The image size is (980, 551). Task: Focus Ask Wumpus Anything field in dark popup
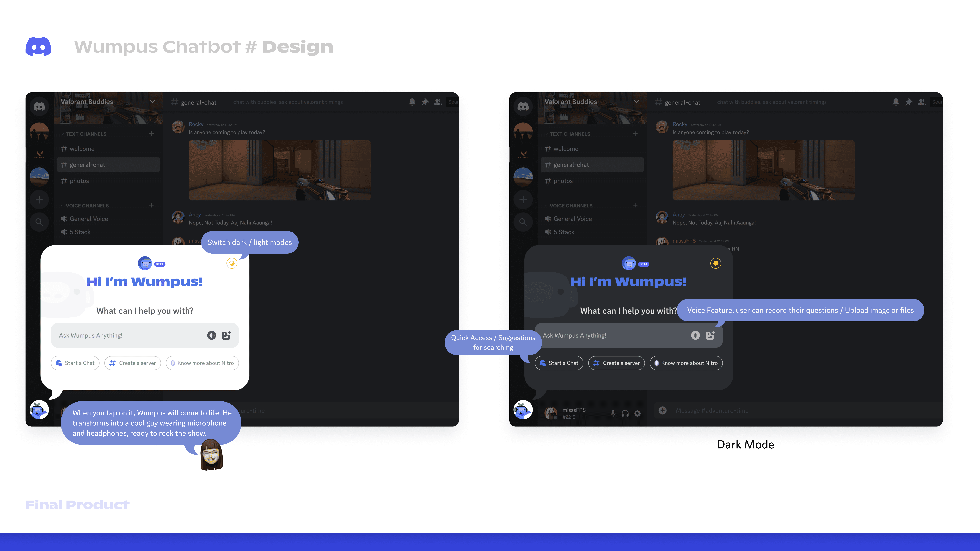629,335
